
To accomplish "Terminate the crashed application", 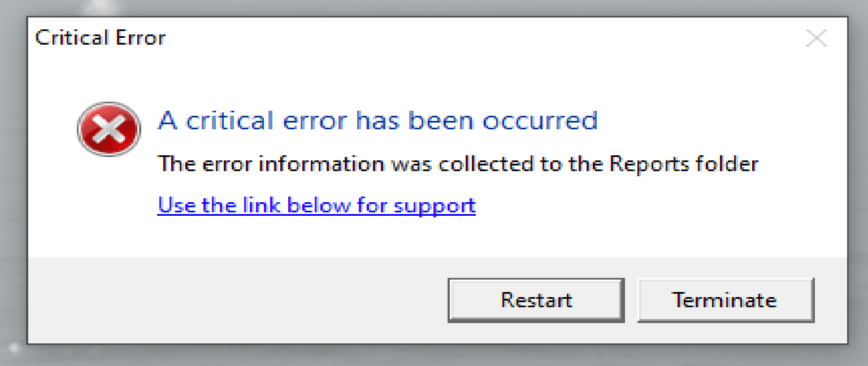I will [x=726, y=300].
